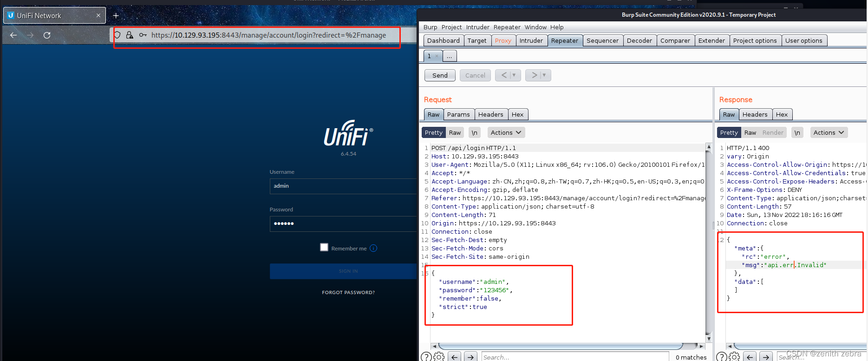Image resolution: width=868 pixels, height=361 pixels.
Task: Open the Remember me info icon
Action: pyautogui.click(x=373, y=248)
